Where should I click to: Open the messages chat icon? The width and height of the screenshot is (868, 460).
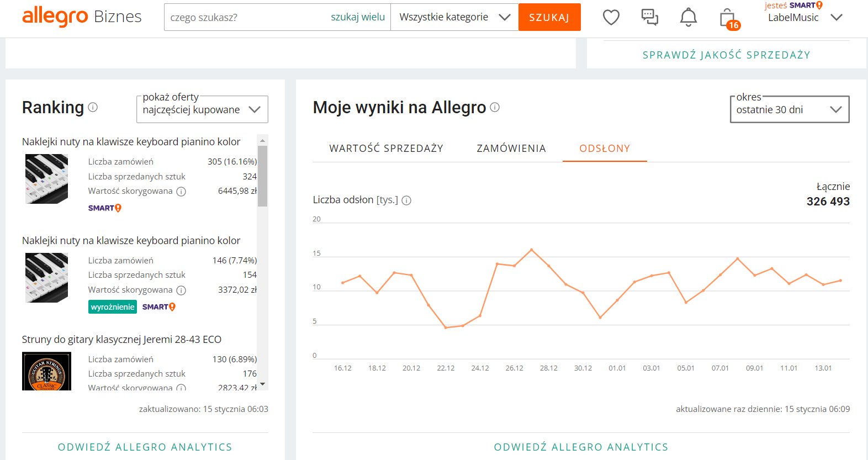click(x=649, y=18)
